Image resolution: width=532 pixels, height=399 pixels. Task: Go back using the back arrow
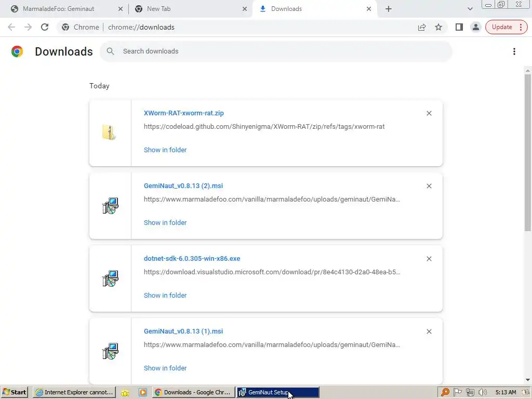point(11,27)
